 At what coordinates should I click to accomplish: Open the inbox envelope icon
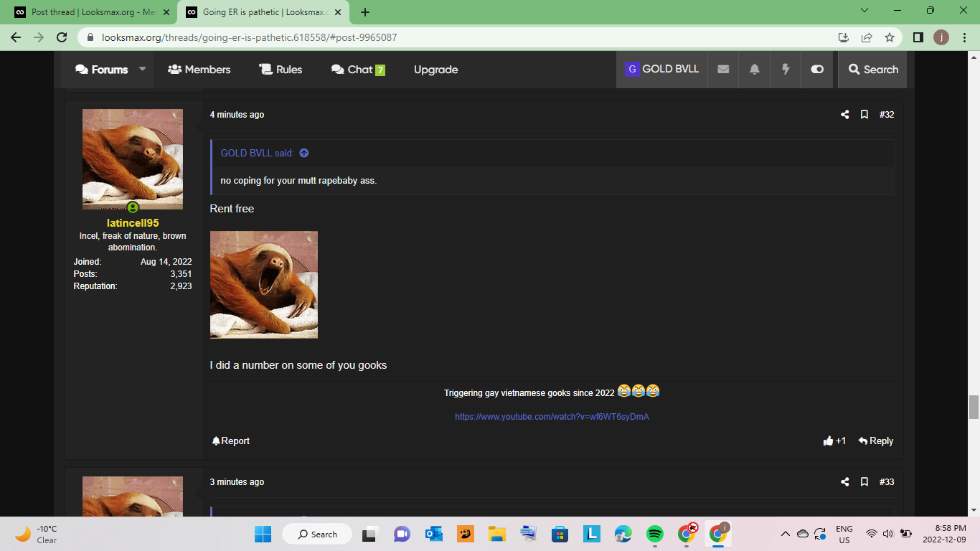click(723, 70)
